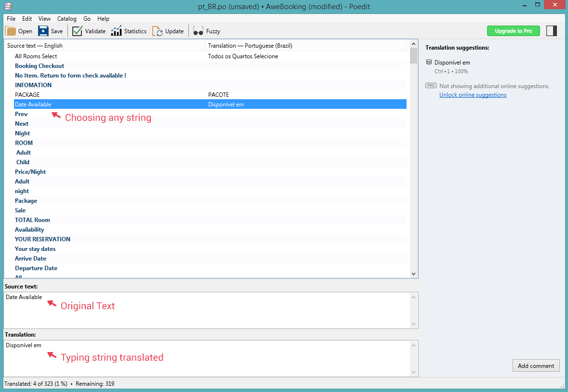Follow the Unlock online suggestions link
This screenshot has width=568, height=392.
(x=473, y=94)
